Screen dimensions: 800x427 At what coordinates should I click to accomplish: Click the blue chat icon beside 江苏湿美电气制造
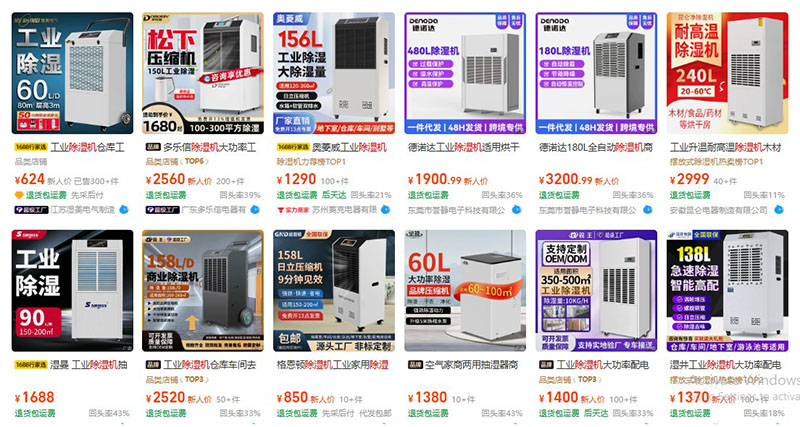123,210
